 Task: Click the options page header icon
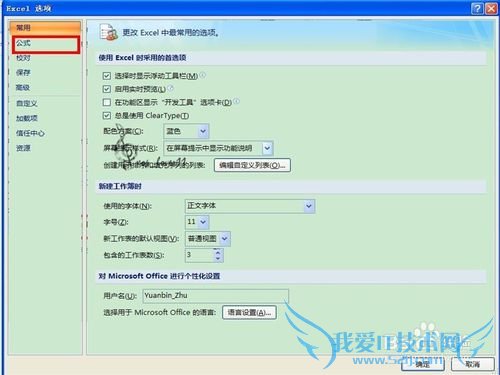pos(109,32)
